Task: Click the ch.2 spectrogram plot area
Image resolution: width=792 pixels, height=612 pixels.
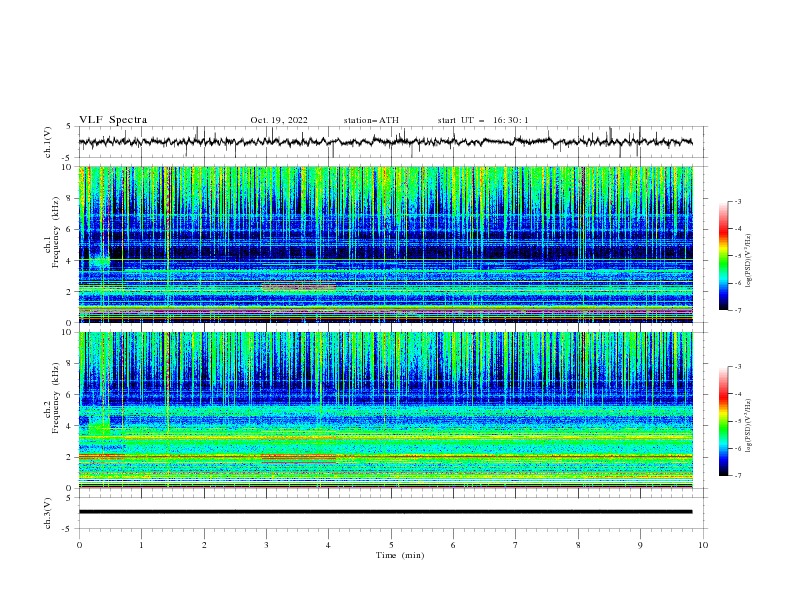Action: coord(385,410)
